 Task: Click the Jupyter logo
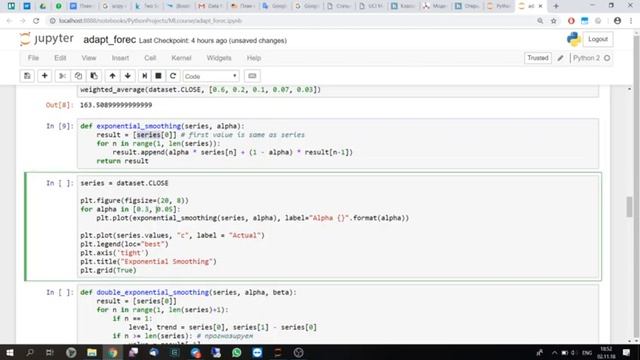click(x=47, y=39)
